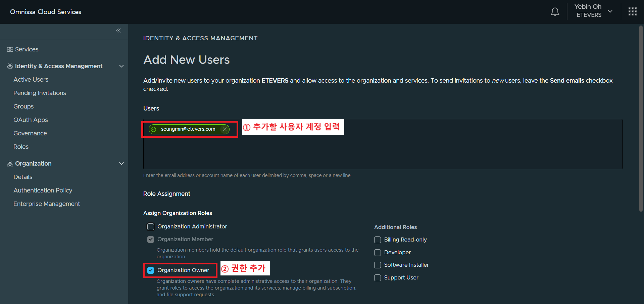Open the notifications bell icon

point(555,12)
